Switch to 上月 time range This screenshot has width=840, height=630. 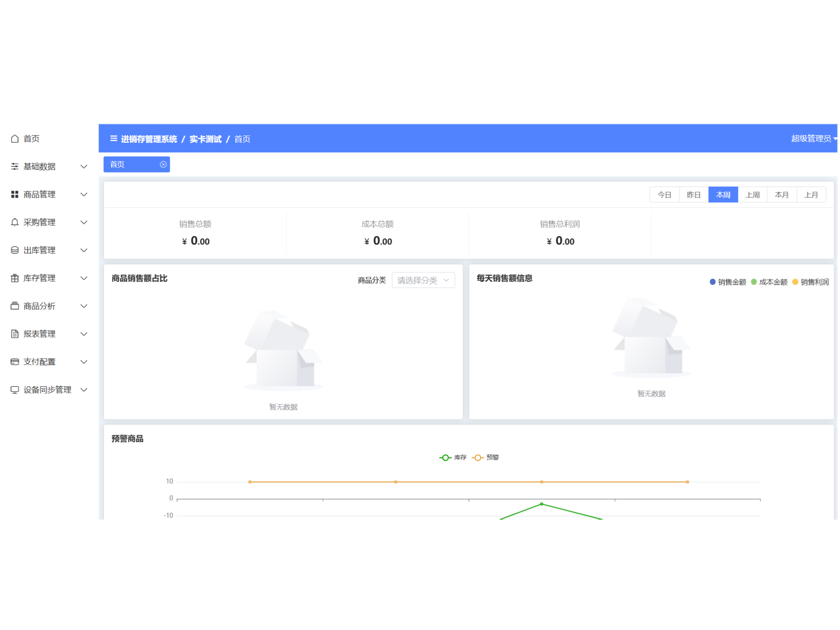[811, 195]
